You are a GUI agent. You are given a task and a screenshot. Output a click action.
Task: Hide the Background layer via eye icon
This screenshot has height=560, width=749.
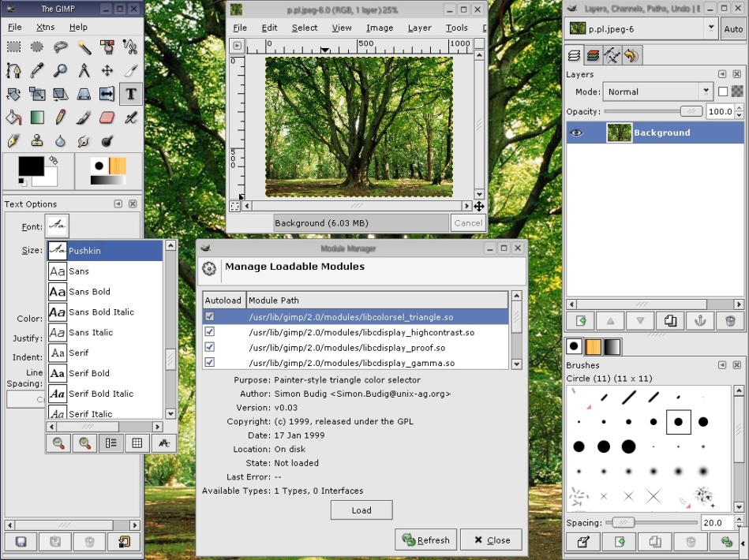point(577,133)
